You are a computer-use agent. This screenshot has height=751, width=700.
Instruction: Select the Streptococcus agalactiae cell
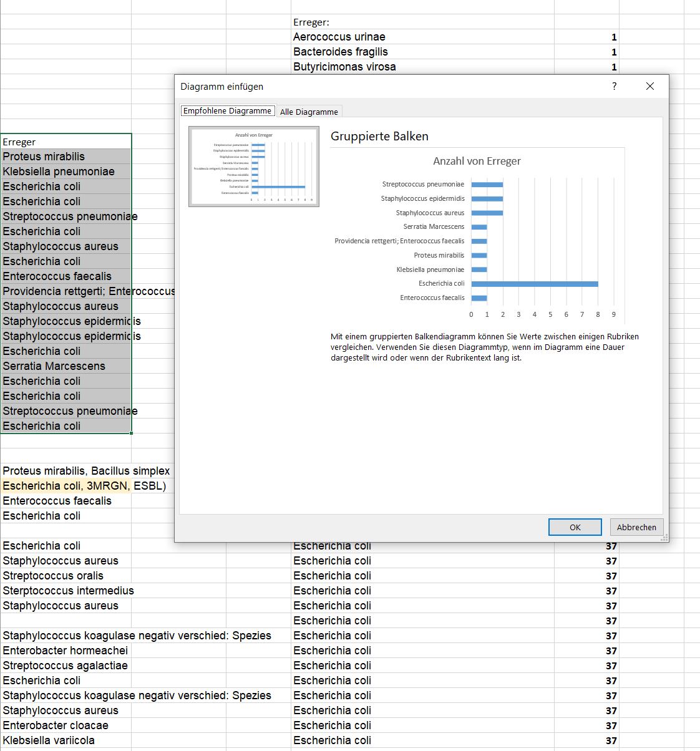coord(66,666)
